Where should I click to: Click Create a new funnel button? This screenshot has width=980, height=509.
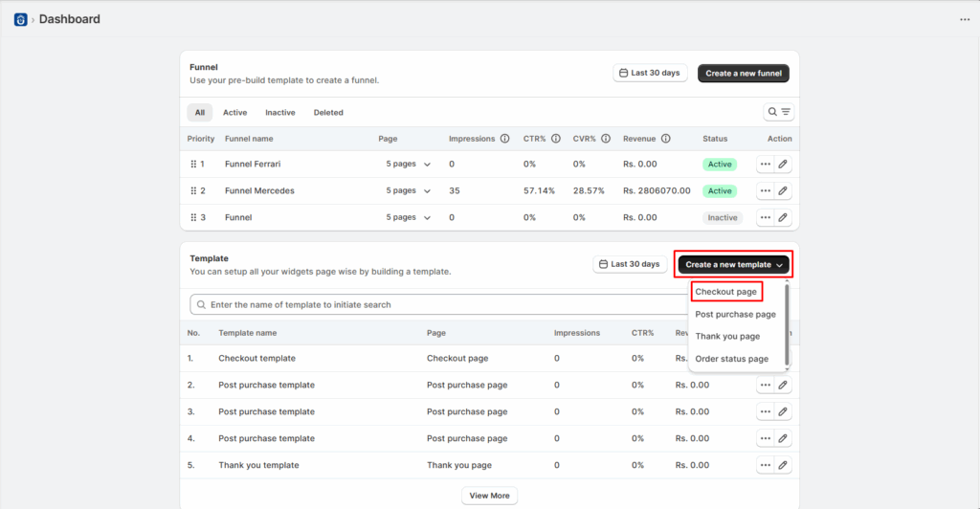[743, 73]
